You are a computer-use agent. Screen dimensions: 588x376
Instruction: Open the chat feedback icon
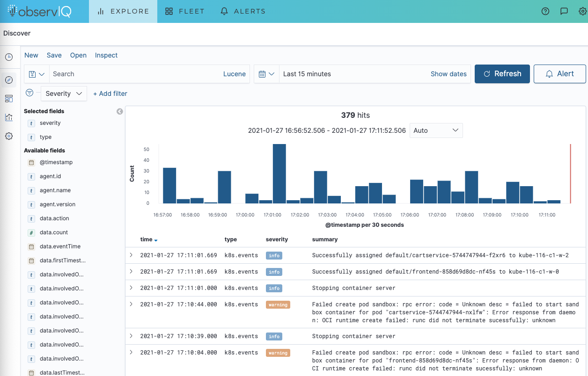(564, 11)
